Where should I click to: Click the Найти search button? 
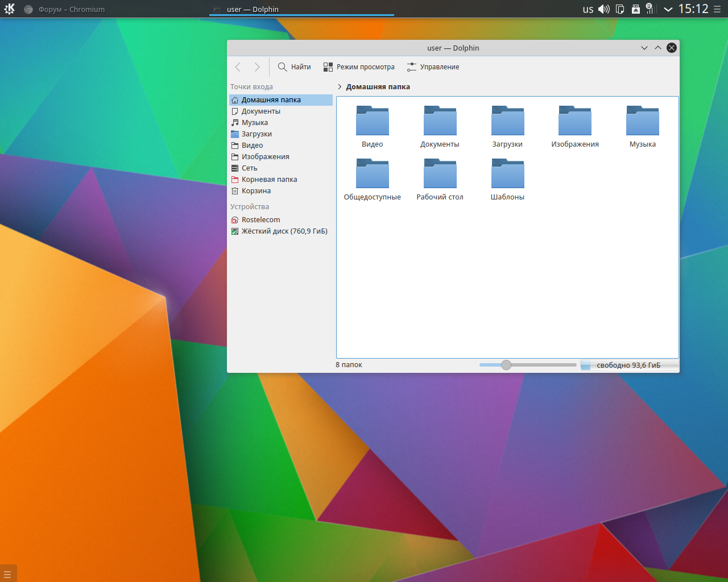point(294,67)
